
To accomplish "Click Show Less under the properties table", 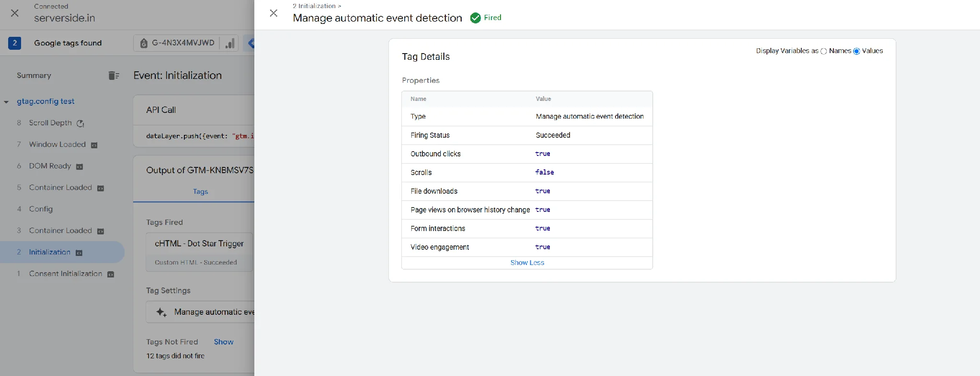I will point(527,263).
